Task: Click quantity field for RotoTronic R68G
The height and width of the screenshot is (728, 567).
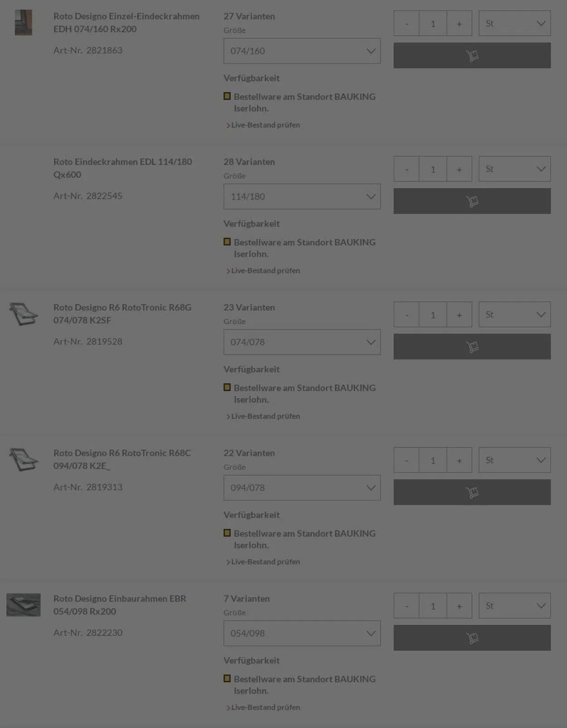Action: coord(433,314)
